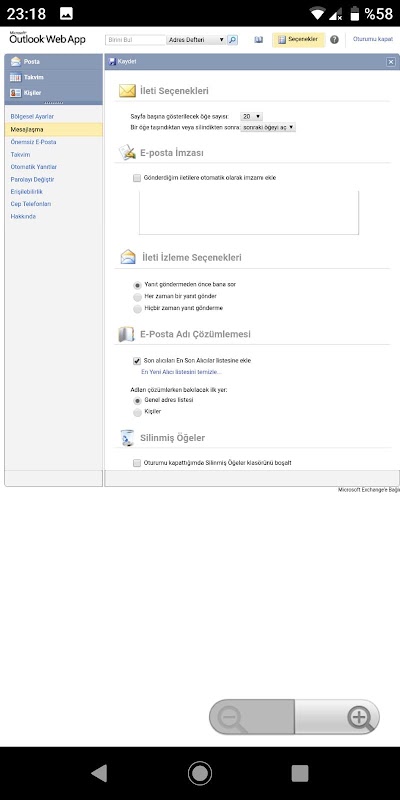Click Oturumu kapat to sign out
This screenshot has height=800, width=400.
coord(373,39)
